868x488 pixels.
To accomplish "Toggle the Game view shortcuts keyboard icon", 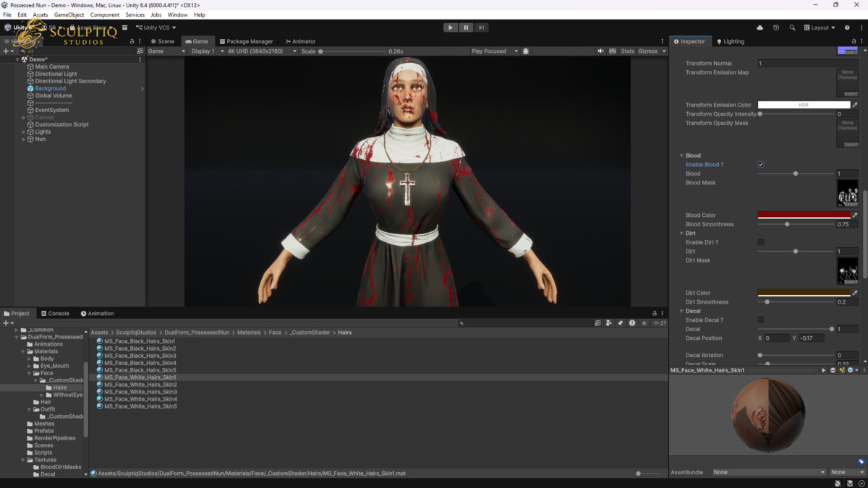I will coord(613,51).
